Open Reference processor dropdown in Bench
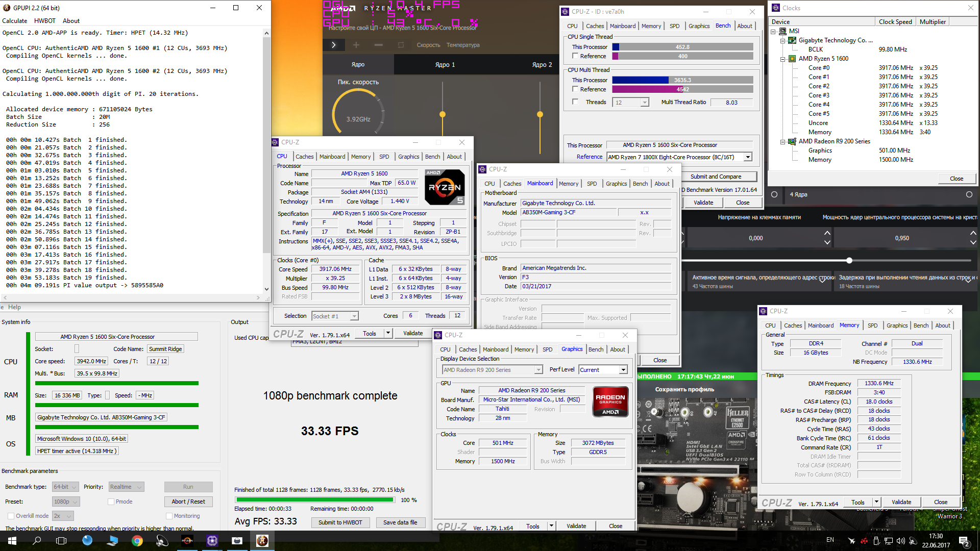Screen dimensions: 980x551 point(748,157)
